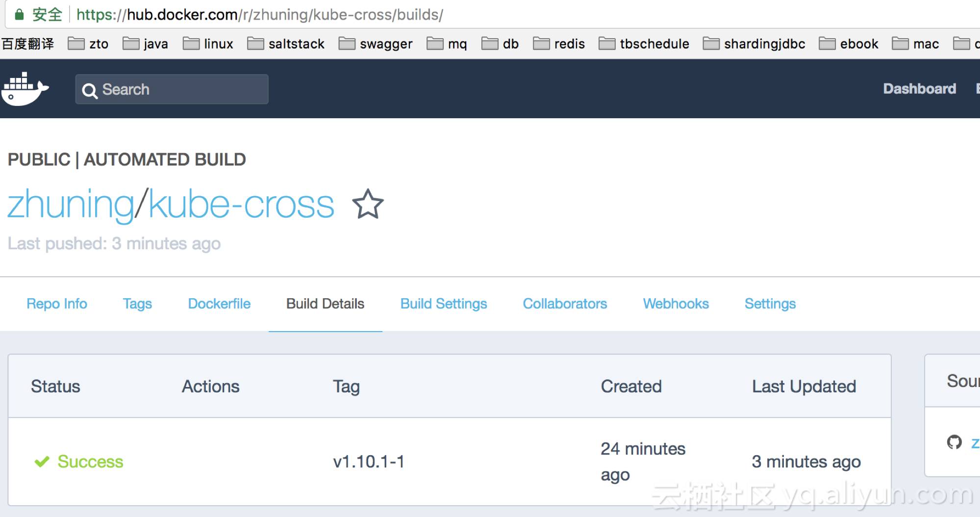
Task: Open the db bookmark folder
Action: (500, 44)
